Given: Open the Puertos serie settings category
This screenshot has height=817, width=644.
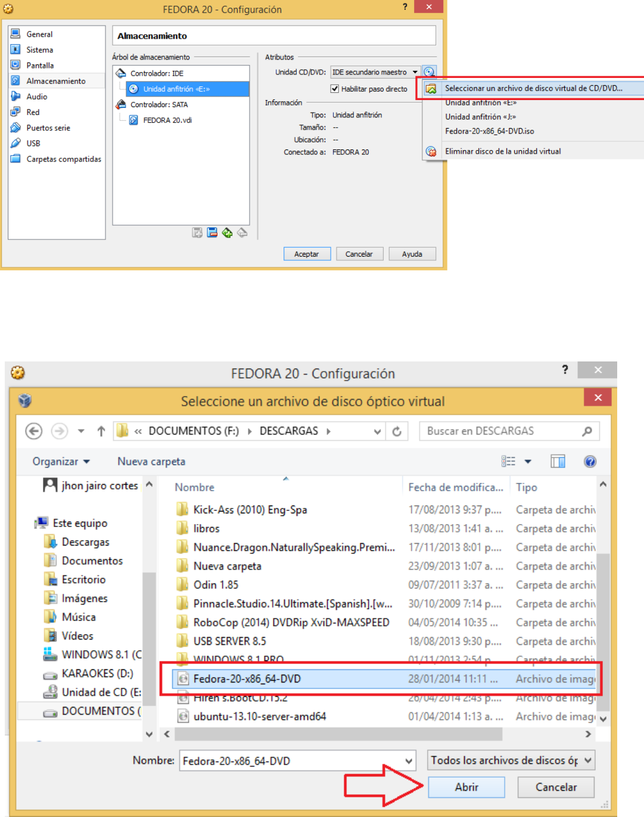Looking at the screenshot, I should coord(48,127).
